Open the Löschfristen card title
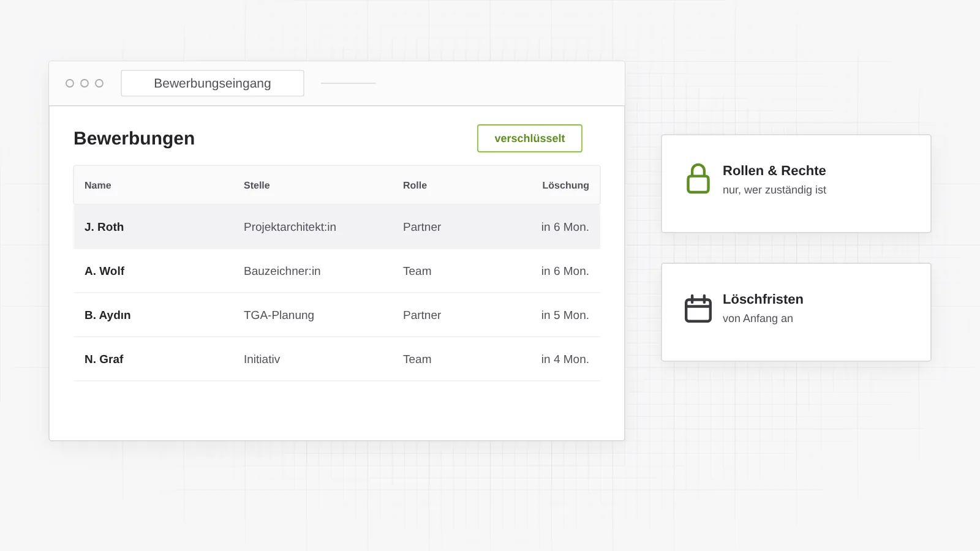This screenshot has width=980, height=551. (763, 299)
